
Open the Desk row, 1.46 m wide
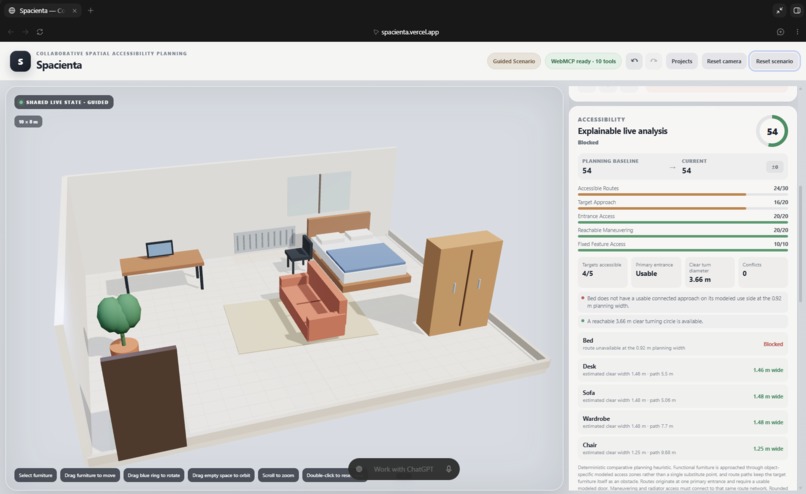tap(683, 370)
